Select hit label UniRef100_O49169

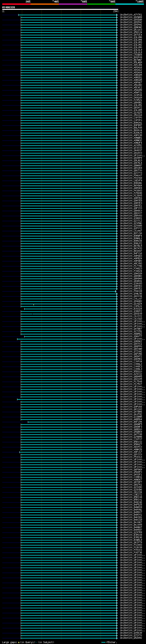[x=131, y=98]
